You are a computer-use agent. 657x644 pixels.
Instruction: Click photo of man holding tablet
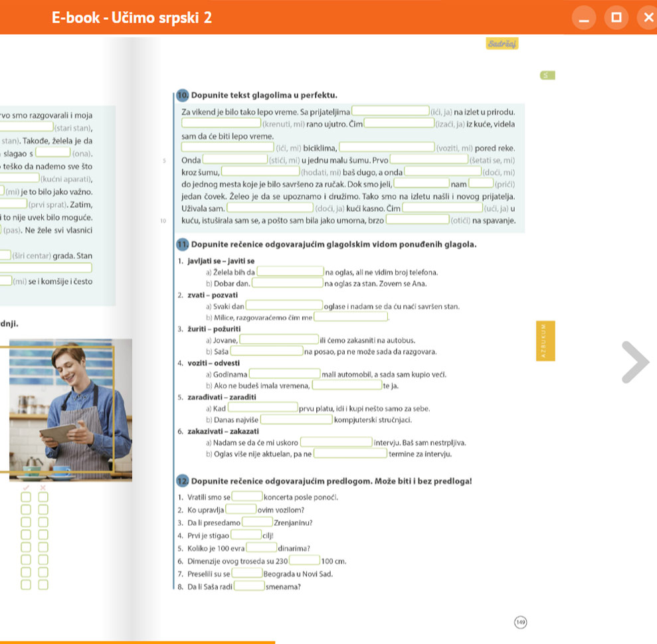click(66, 410)
